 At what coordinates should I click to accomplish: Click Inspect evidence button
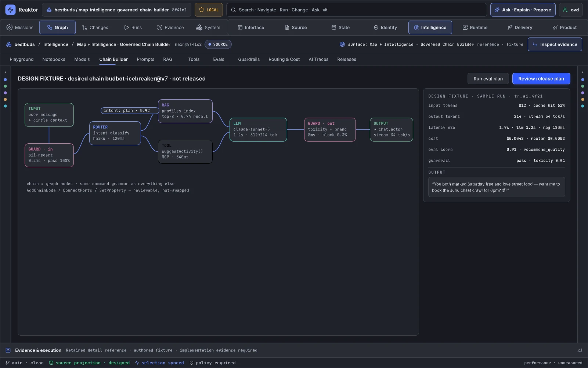(x=555, y=44)
